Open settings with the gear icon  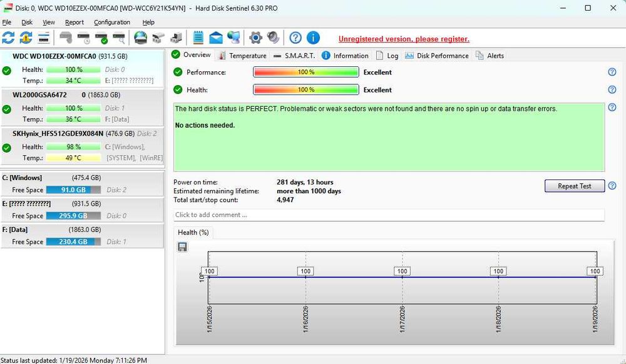(255, 38)
